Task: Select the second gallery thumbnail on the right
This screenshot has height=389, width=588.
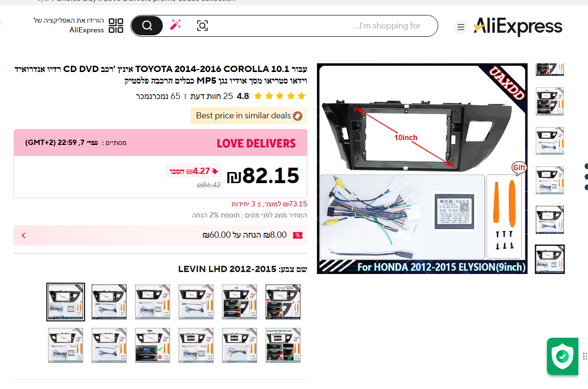Action: [550, 101]
